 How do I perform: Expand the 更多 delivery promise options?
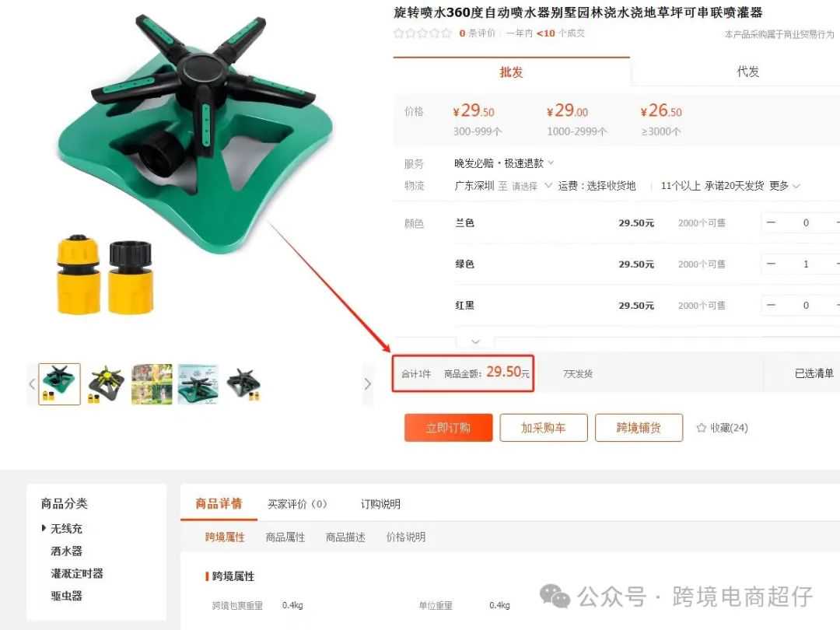(785, 186)
